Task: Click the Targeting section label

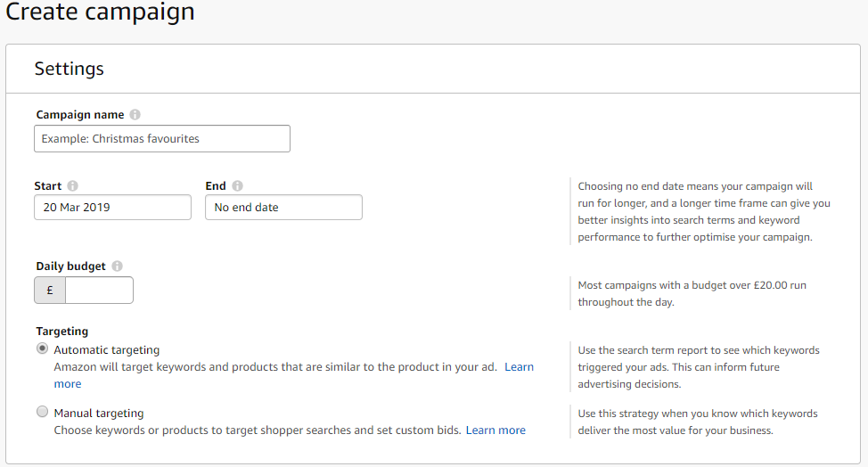Action: pyautogui.click(x=62, y=331)
